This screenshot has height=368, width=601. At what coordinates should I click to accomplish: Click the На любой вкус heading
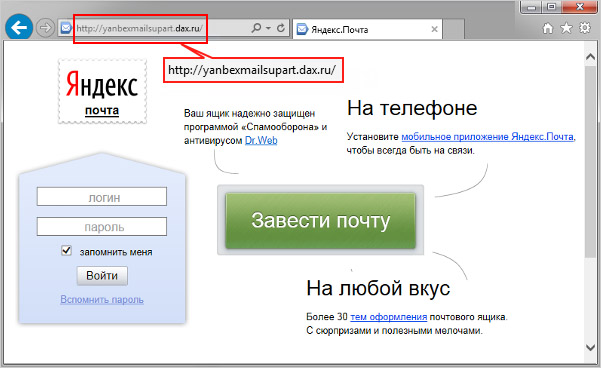pyautogui.click(x=378, y=288)
